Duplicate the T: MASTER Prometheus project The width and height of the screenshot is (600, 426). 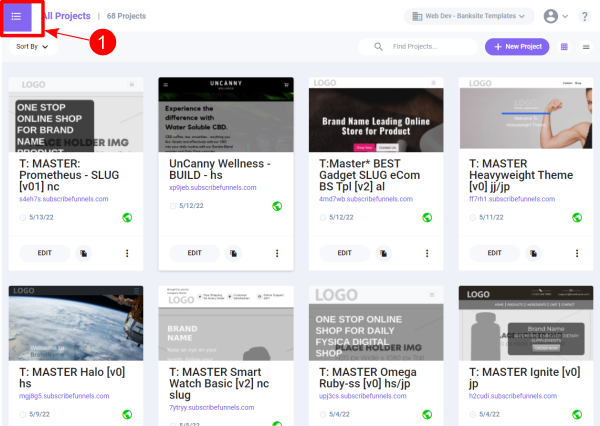tap(84, 253)
